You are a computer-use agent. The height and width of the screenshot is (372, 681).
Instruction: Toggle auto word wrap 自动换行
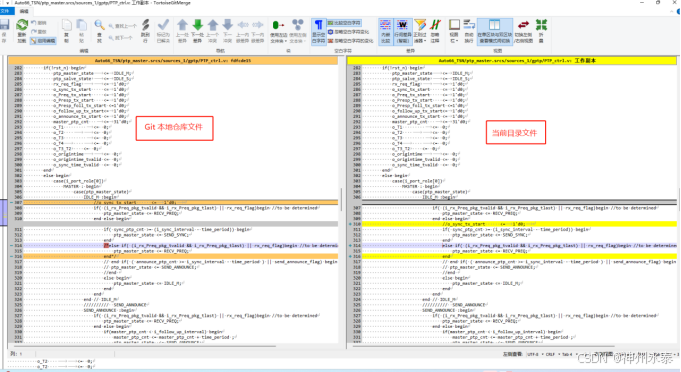(x=469, y=30)
